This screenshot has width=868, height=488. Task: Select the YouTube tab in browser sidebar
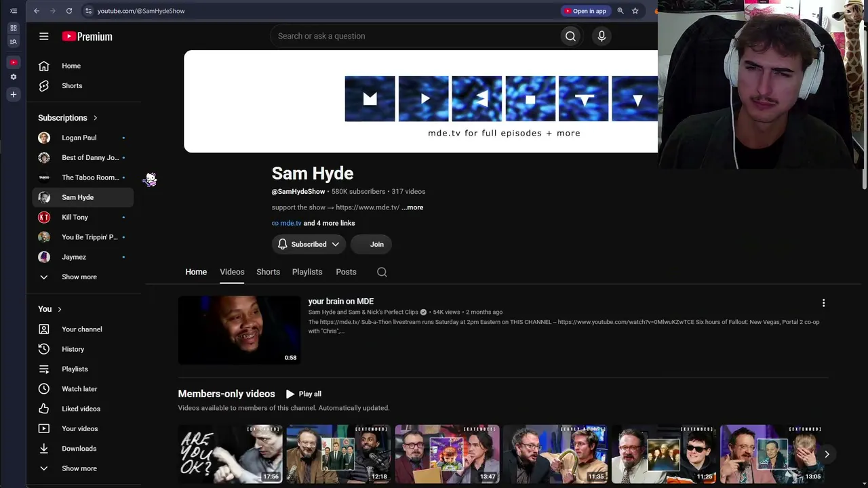tap(13, 62)
